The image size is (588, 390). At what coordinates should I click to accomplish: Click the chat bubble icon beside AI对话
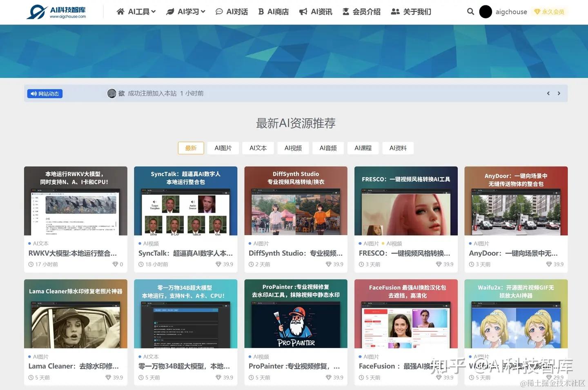coord(219,11)
